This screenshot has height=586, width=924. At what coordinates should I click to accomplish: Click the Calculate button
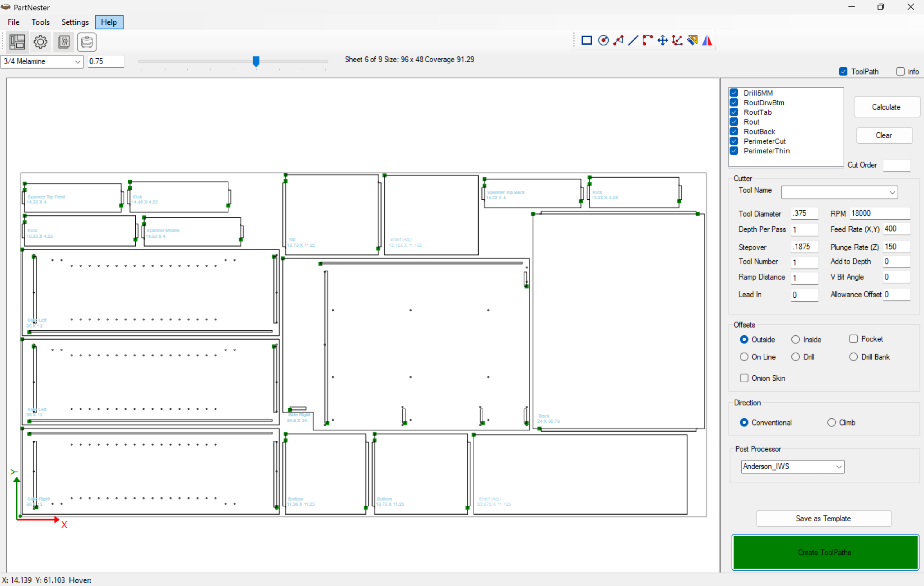[886, 107]
